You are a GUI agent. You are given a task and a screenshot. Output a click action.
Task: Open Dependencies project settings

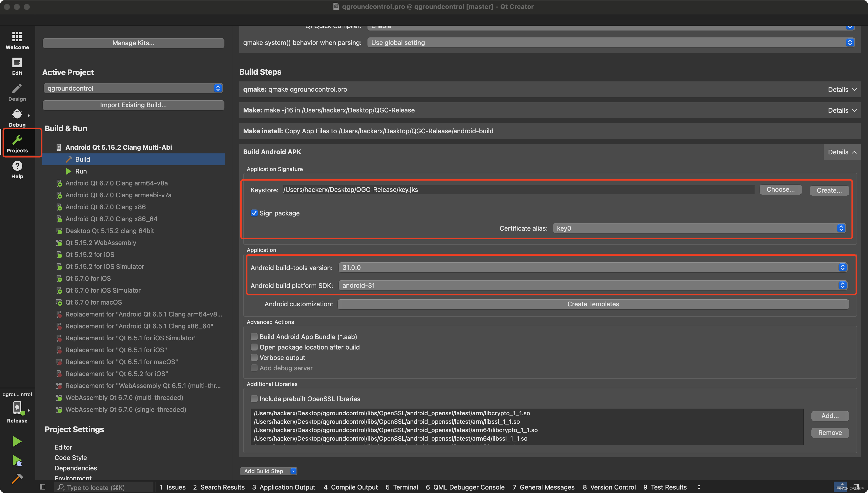coord(75,468)
